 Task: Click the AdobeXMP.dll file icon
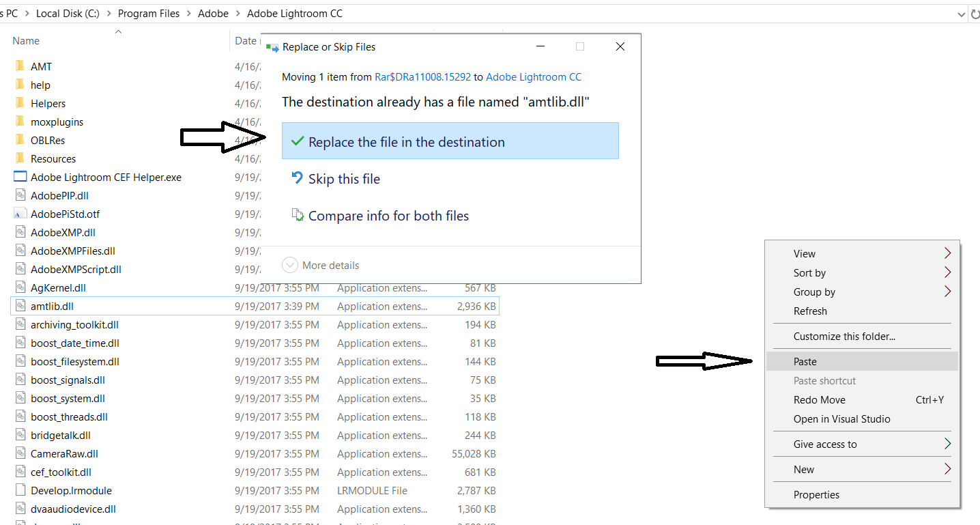(20, 232)
